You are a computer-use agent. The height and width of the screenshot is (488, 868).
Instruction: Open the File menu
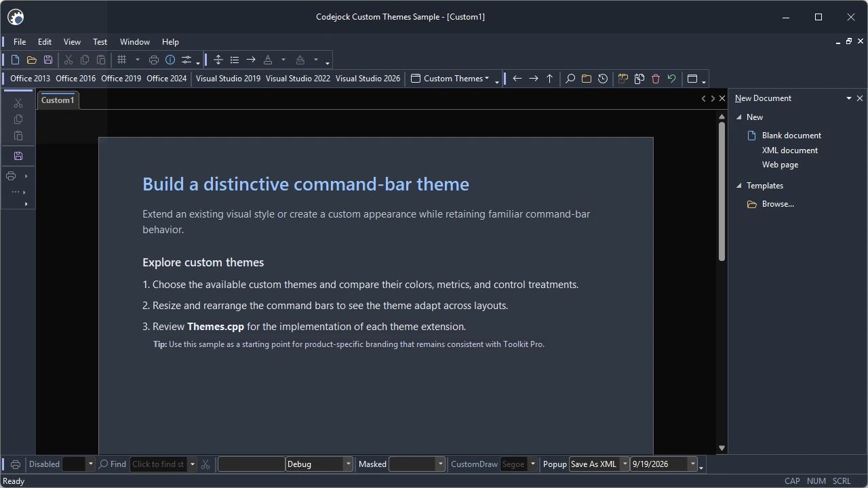click(20, 42)
